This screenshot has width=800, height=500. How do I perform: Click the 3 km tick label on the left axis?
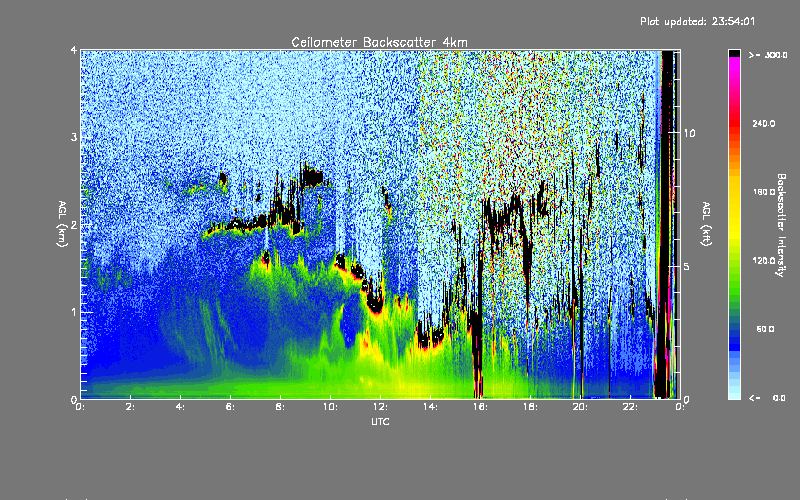(74, 137)
